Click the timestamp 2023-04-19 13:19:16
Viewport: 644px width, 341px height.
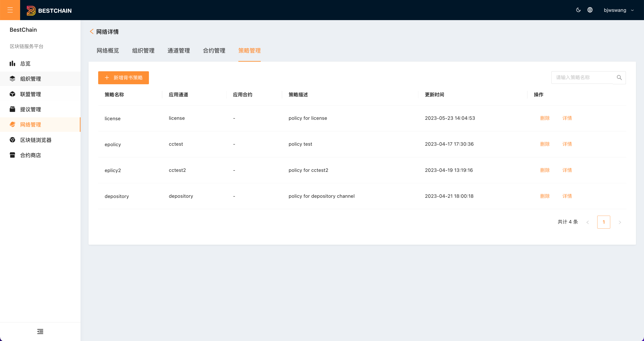tap(449, 170)
